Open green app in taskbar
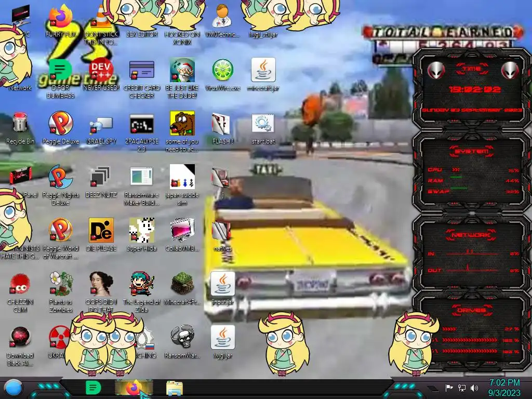This screenshot has height=399, width=532. pyautogui.click(x=93, y=388)
